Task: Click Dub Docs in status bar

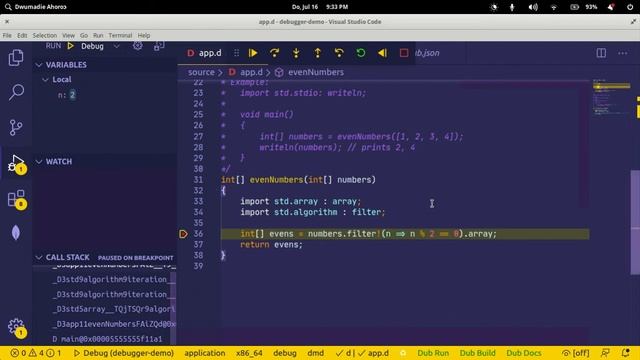Action: [524, 353]
